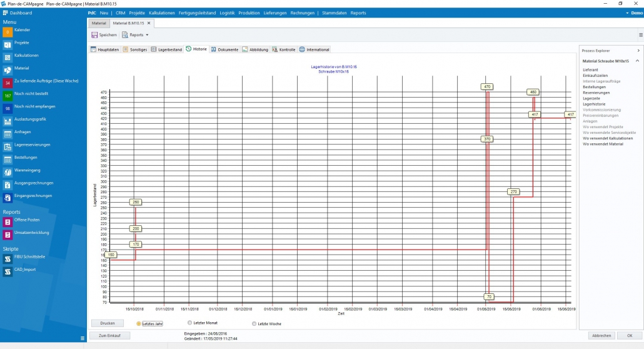644x349 pixels.
Task: Click the 470 data label on chart
Action: (x=487, y=87)
